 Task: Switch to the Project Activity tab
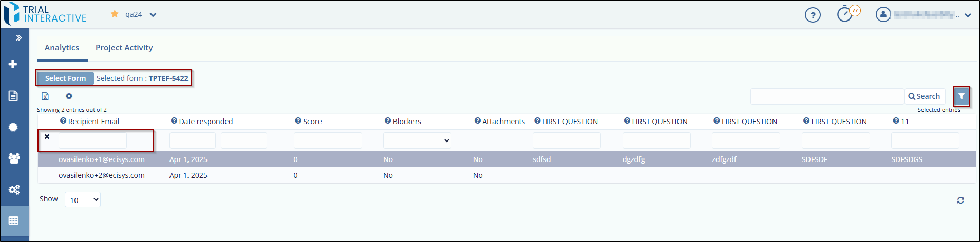tap(124, 48)
